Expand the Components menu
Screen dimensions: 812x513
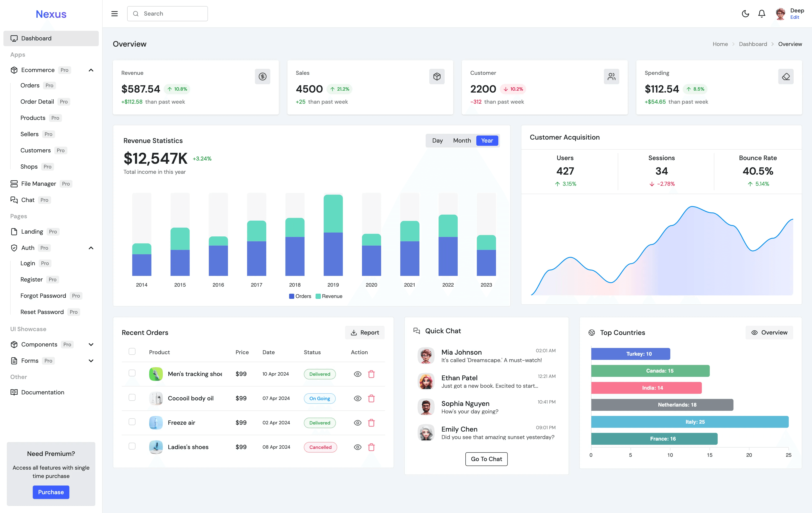[91, 344]
